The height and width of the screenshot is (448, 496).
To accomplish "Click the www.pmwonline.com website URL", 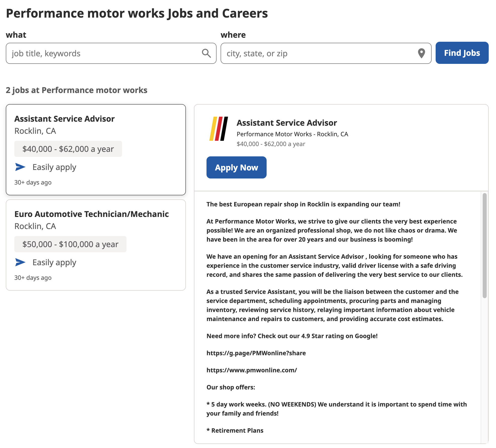I will tap(252, 370).
